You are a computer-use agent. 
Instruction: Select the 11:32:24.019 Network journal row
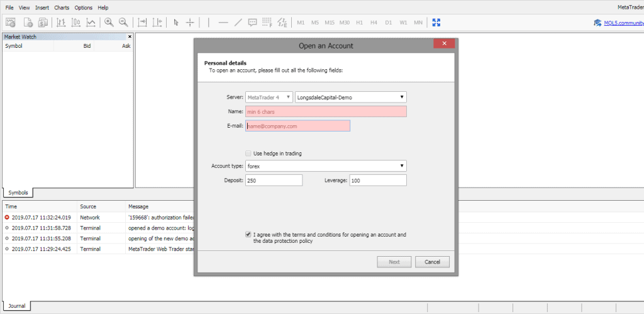pos(98,218)
